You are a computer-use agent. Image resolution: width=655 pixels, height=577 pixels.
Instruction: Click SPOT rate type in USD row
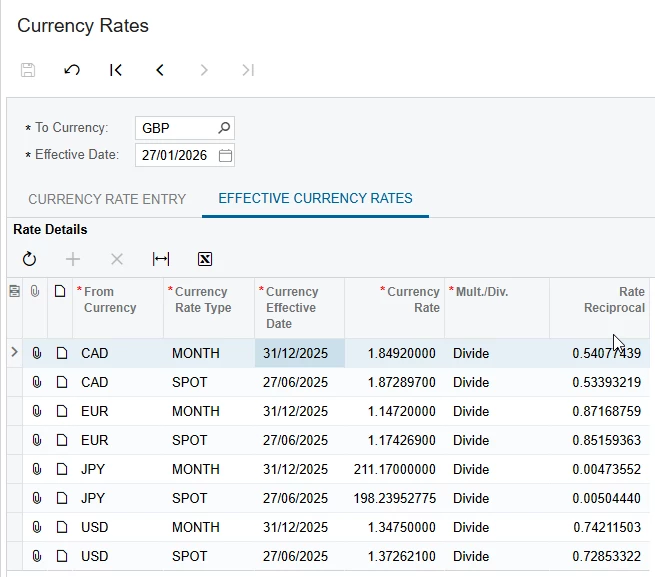209,556
